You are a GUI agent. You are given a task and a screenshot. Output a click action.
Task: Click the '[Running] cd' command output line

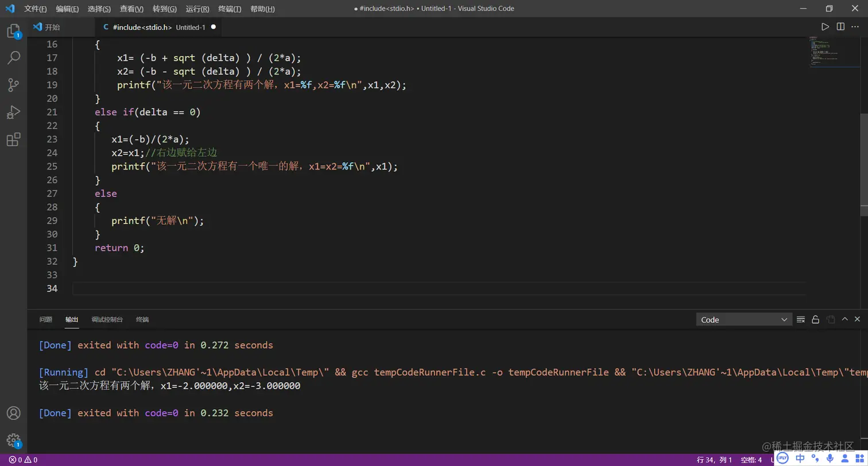click(x=453, y=372)
